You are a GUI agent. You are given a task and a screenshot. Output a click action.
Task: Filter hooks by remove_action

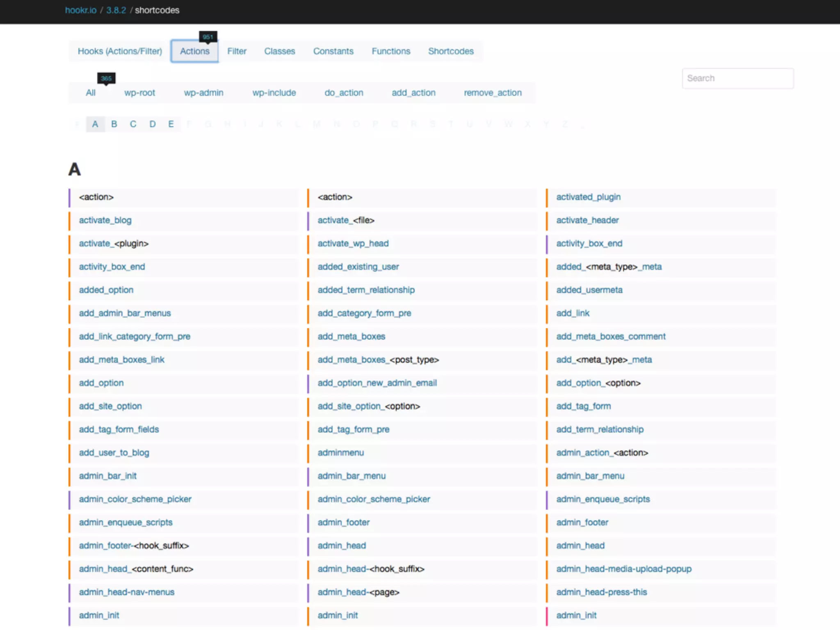tap(492, 93)
